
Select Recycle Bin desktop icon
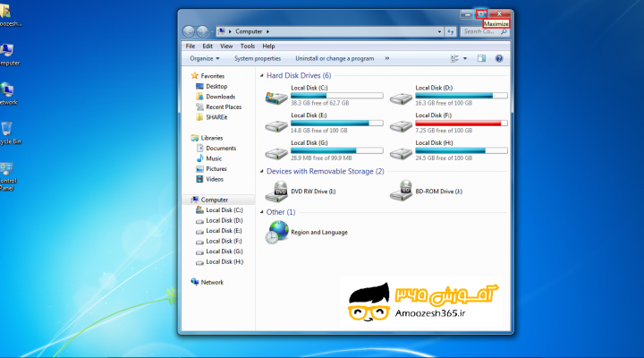point(7,133)
